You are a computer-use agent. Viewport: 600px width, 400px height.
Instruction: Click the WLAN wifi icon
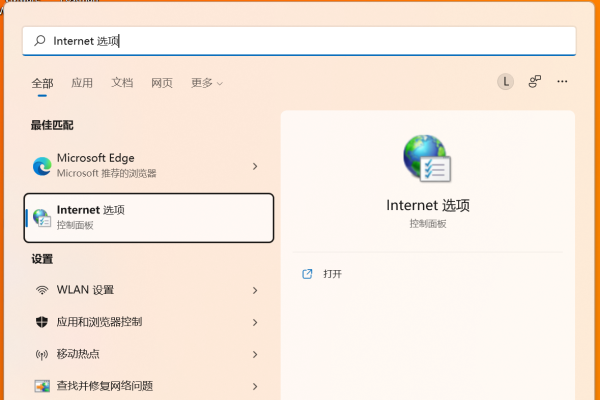(42, 290)
